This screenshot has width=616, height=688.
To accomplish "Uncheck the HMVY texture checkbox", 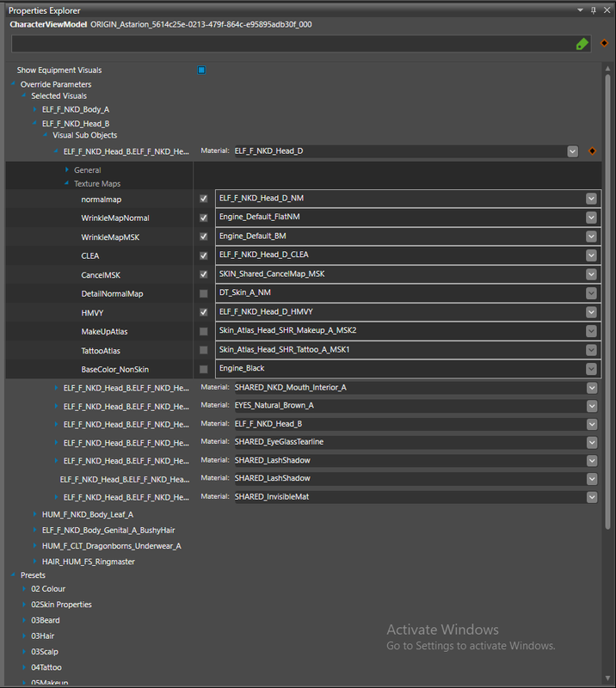I will click(x=204, y=312).
